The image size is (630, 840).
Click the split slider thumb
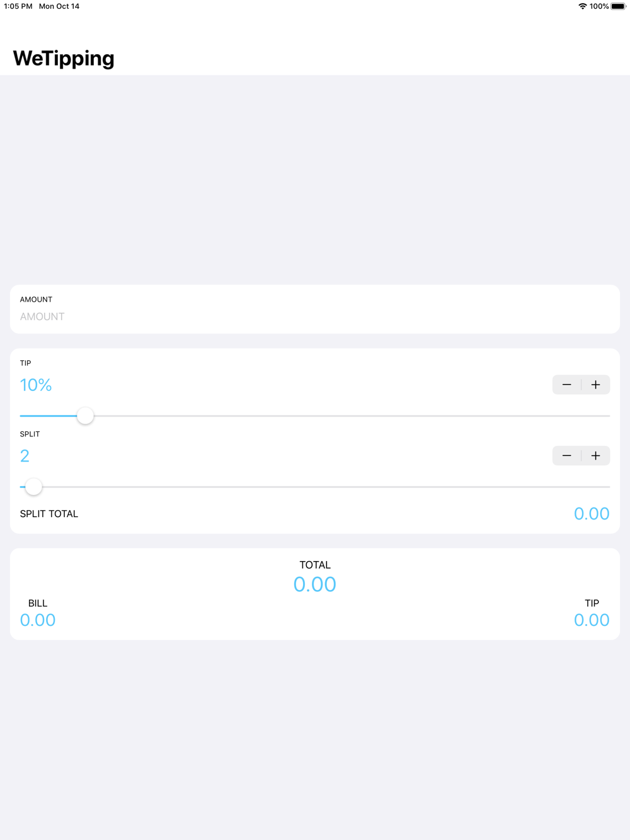click(33, 487)
